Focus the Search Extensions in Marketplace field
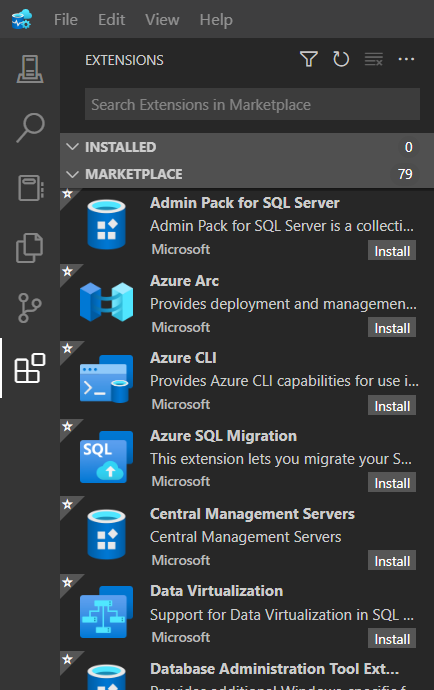 click(252, 104)
